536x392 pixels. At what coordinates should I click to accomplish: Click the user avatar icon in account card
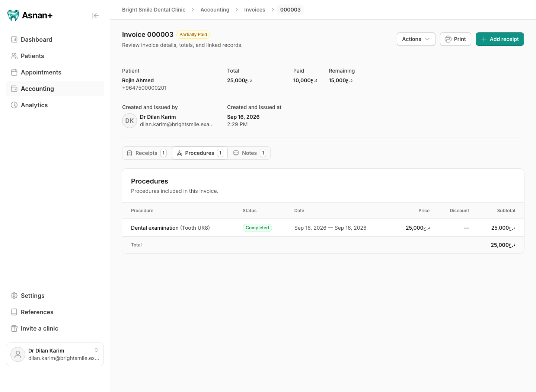click(x=18, y=354)
